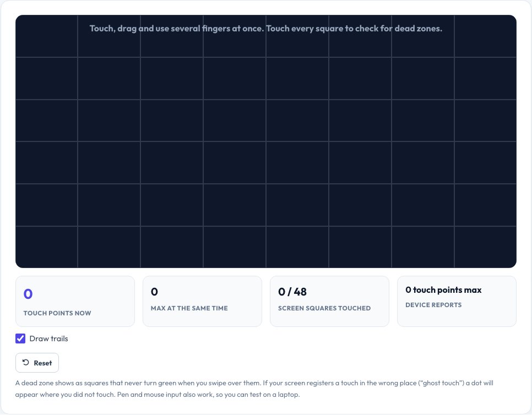The height and width of the screenshot is (415, 532).
Task: Click the zero value in the max-at-same-time card
Action: coord(154,292)
